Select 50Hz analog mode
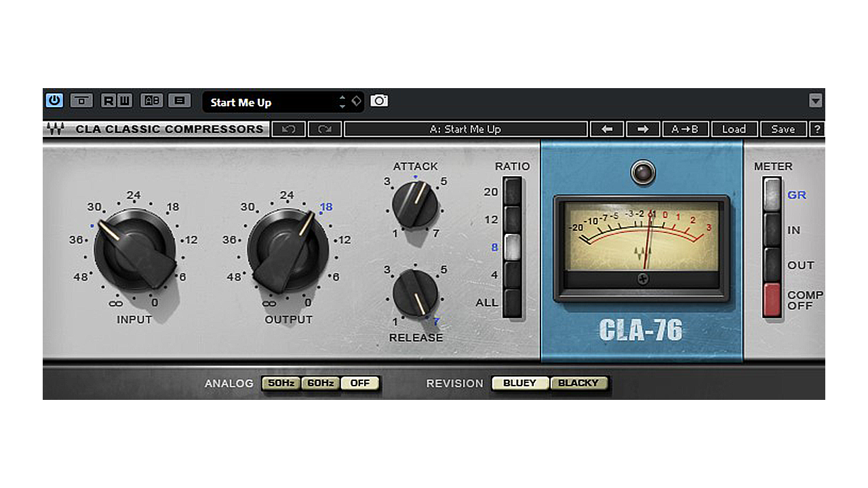The width and height of the screenshot is (868, 488). pos(281,384)
